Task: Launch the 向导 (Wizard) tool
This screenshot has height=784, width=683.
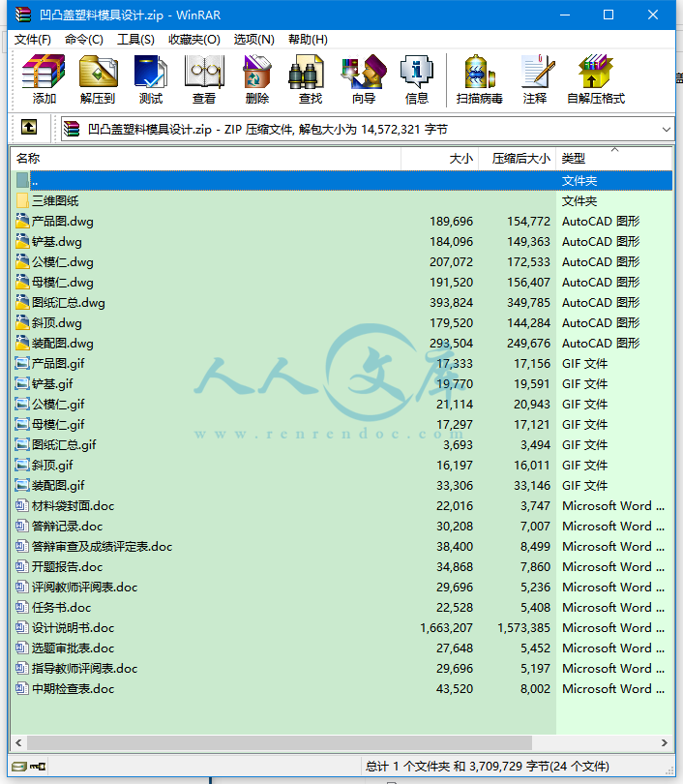Action: [364, 79]
